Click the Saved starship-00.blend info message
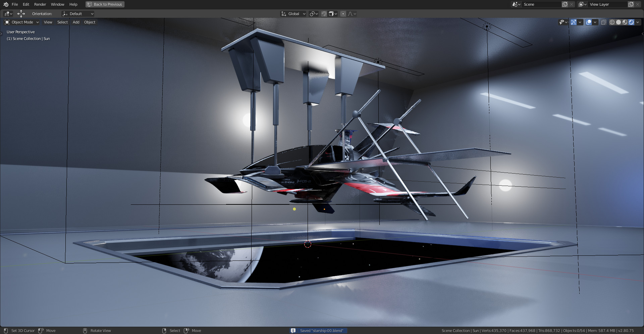The width and height of the screenshot is (644, 334). pos(321,331)
